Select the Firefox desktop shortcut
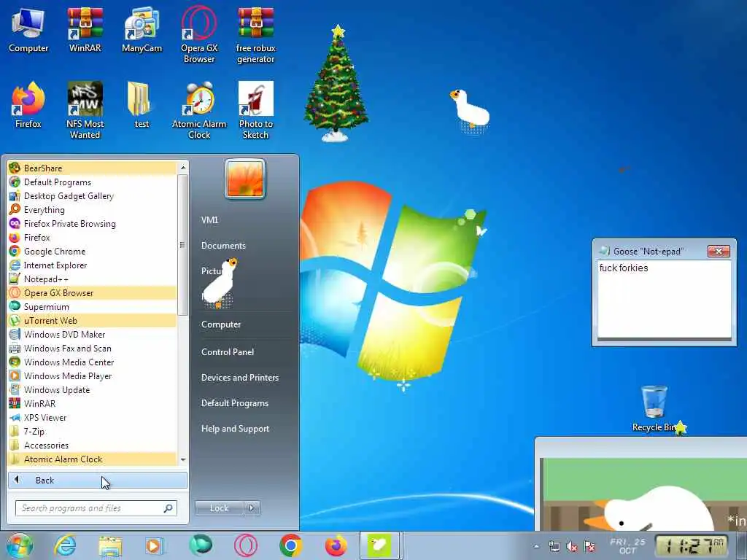747x560 pixels. [28, 105]
